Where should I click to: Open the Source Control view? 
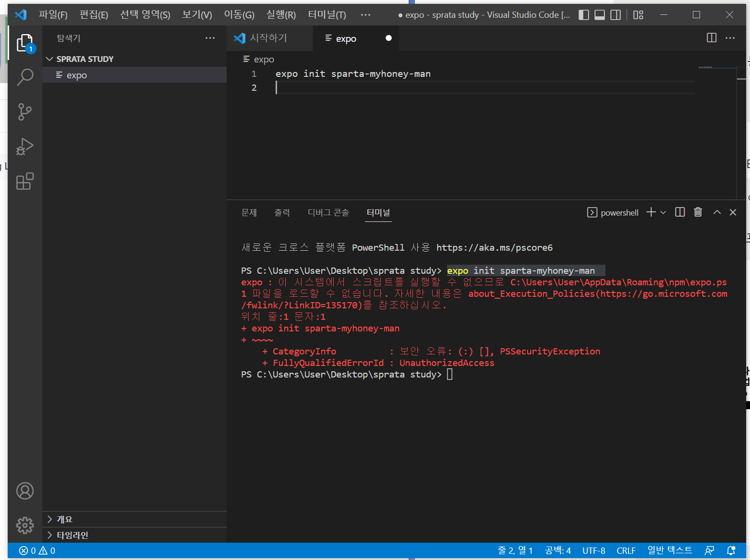(x=25, y=111)
